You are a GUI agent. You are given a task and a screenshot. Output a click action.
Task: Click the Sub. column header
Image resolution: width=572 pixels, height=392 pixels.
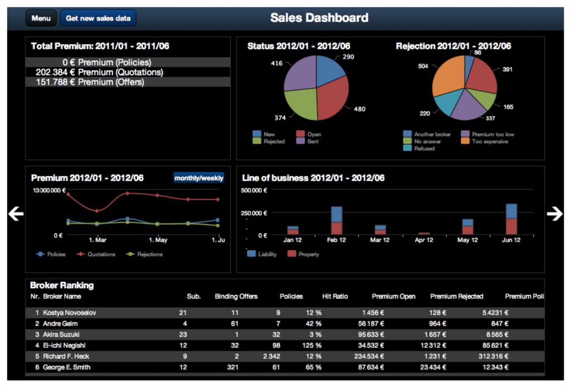(194, 297)
